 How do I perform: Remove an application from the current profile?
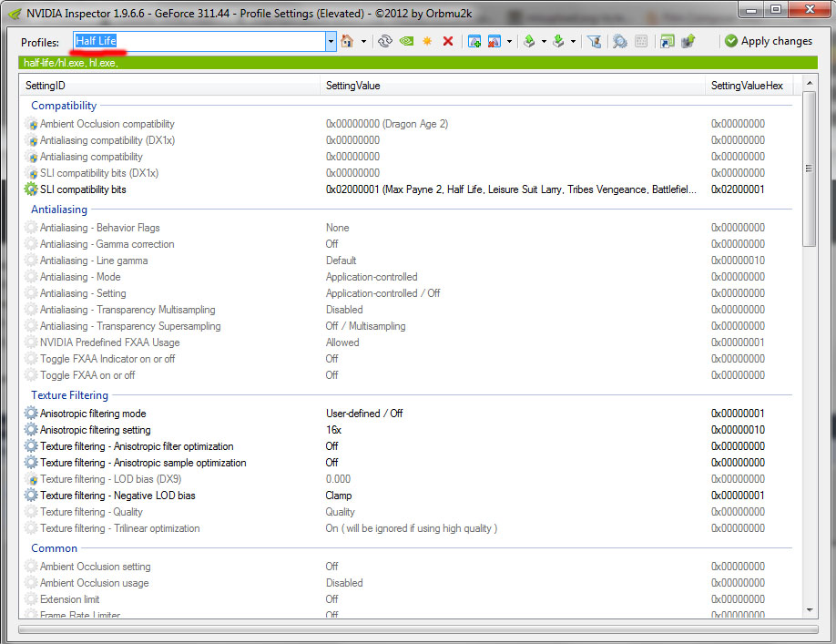[494, 41]
